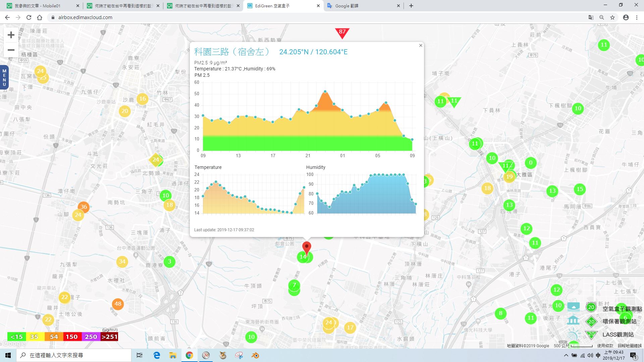Viewport: 644px width, 362px height.
Task: Open File Explorer from taskbar
Action: pyautogui.click(x=173, y=355)
